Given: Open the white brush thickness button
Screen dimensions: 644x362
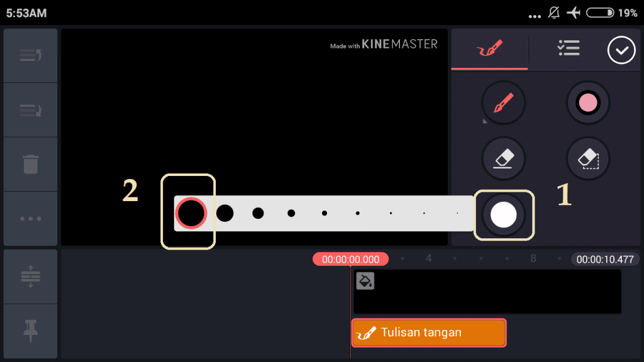Looking at the screenshot, I should [504, 215].
